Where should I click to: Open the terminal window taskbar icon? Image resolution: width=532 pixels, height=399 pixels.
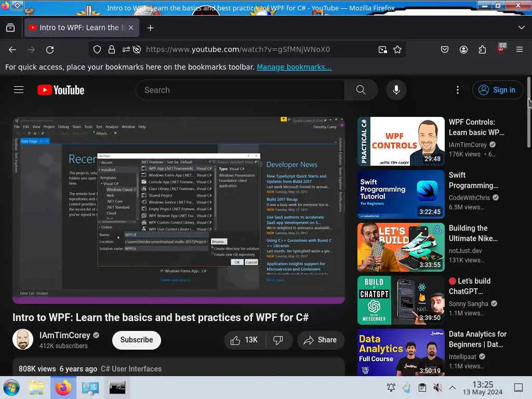click(x=117, y=388)
